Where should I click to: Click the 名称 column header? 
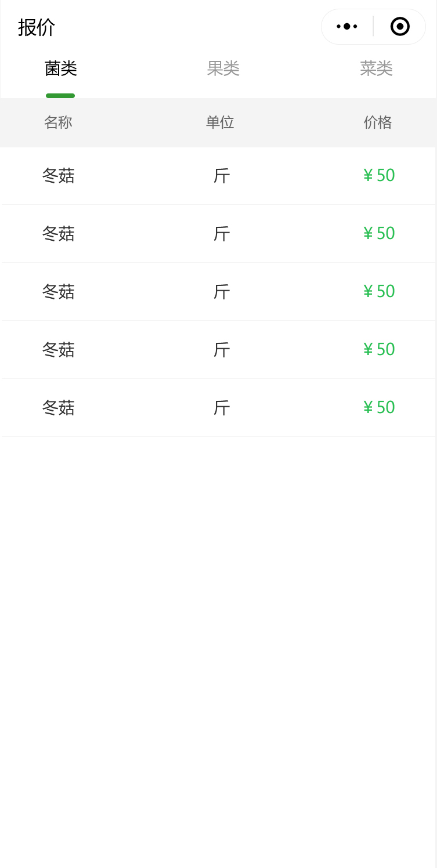pyautogui.click(x=58, y=122)
